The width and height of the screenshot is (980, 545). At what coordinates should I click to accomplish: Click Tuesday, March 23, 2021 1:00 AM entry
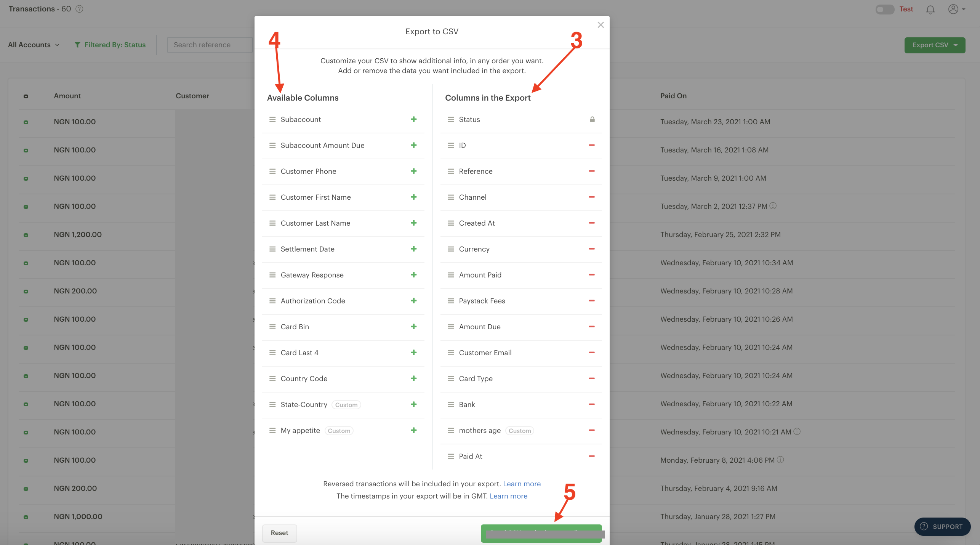715,122
